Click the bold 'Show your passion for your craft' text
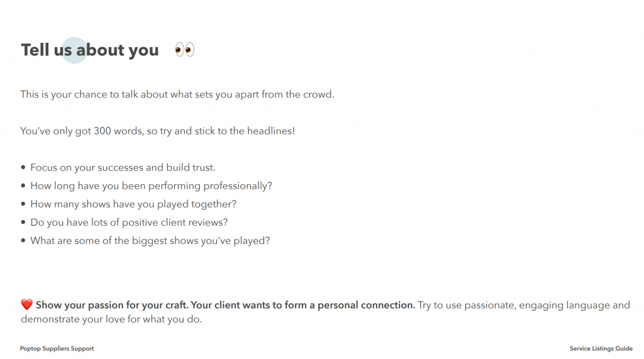644x359 pixels. click(x=112, y=305)
